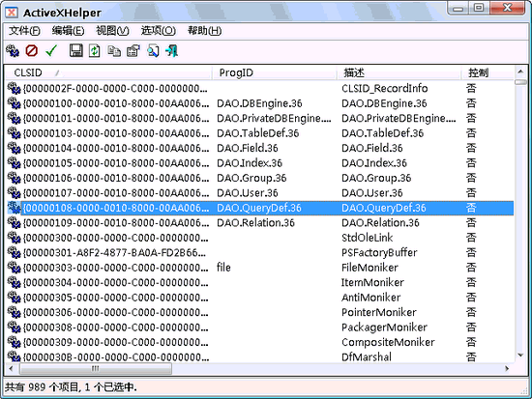
Task: Click the green checkmark enable icon
Action: [x=51, y=51]
